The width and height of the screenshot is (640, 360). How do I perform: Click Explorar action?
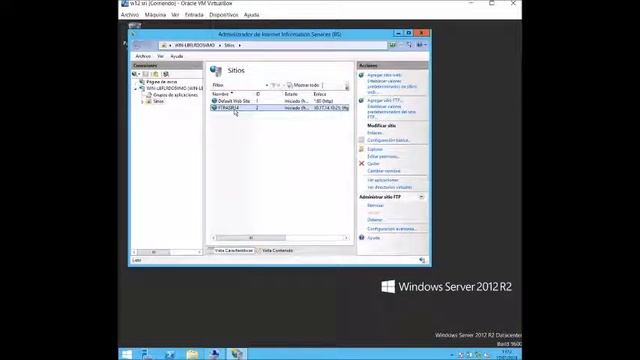[x=375, y=149]
